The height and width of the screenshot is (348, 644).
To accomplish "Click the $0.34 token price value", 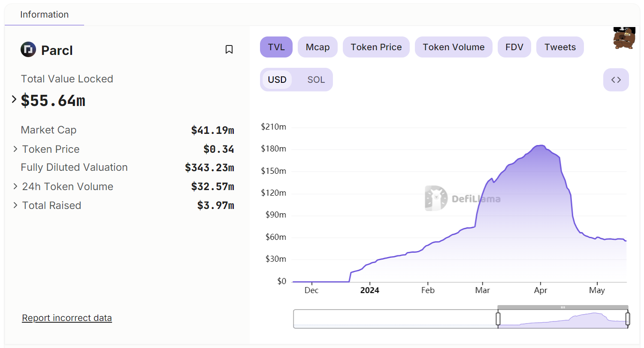I will (x=219, y=149).
